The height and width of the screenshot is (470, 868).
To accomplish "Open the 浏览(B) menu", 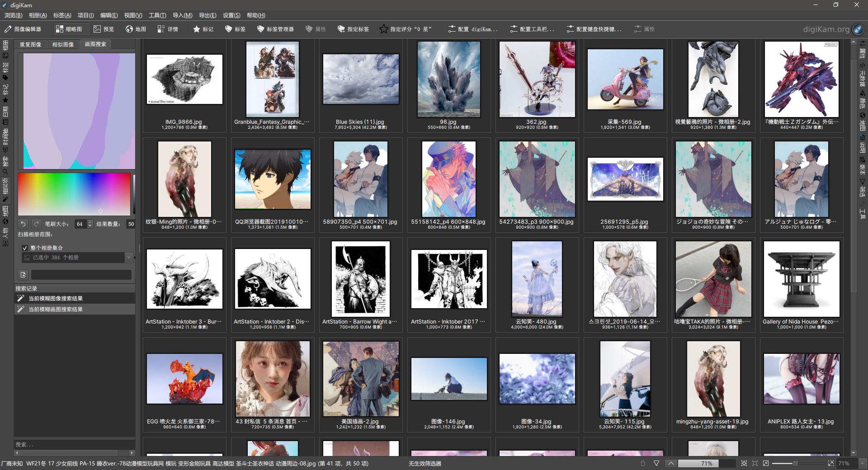I will (14, 15).
